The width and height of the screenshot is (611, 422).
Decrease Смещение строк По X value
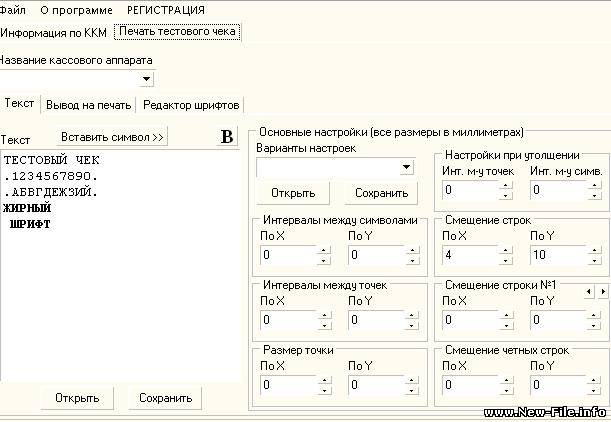505,260
